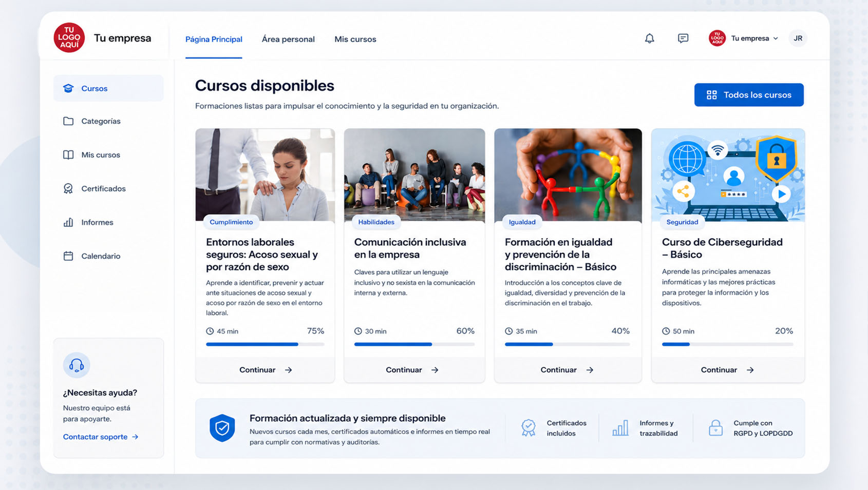
Task: Open the Comunicación inclusiva course thumbnail
Action: pyautogui.click(x=414, y=175)
